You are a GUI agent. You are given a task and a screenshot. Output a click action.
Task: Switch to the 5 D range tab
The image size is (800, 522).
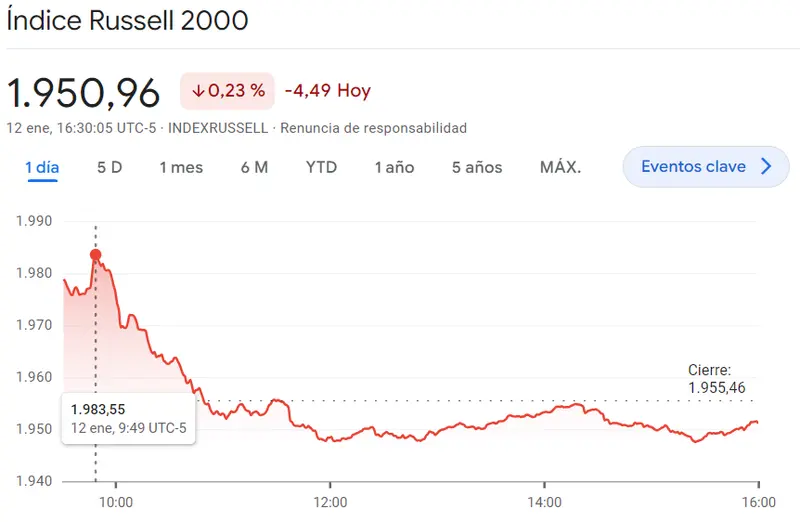pos(109,167)
